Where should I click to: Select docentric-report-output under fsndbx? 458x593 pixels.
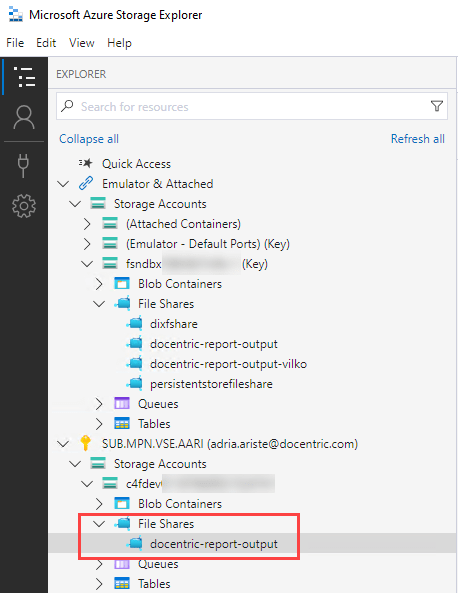[214, 344]
